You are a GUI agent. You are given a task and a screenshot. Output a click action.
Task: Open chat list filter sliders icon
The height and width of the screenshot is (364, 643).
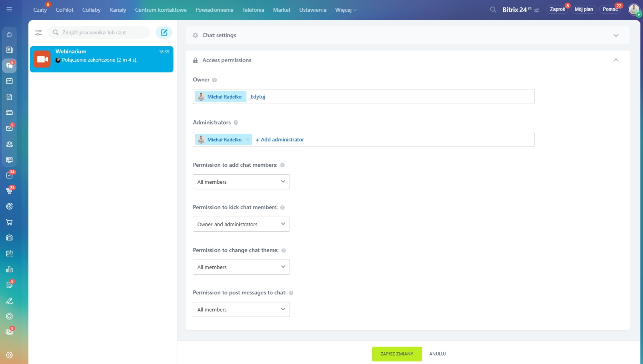38,32
